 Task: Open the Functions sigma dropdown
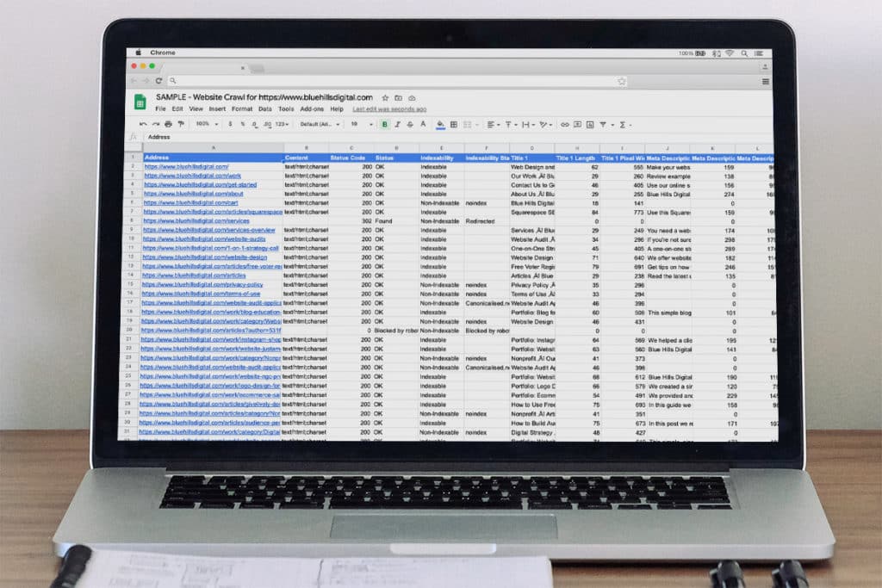click(625, 124)
